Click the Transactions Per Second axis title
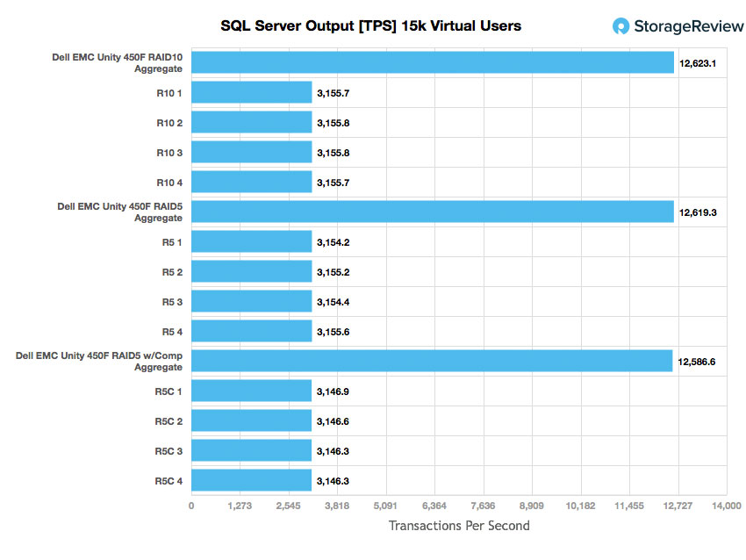This screenshot has height=560, width=746. (x=459, y=526)
